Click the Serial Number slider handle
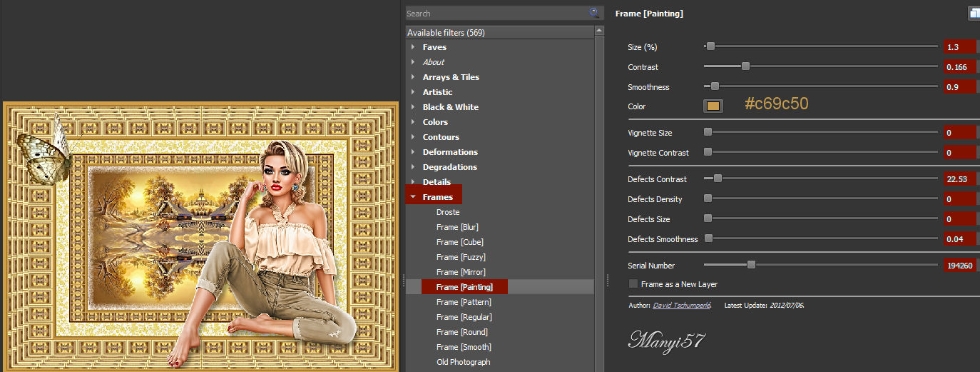 (751, 265)
